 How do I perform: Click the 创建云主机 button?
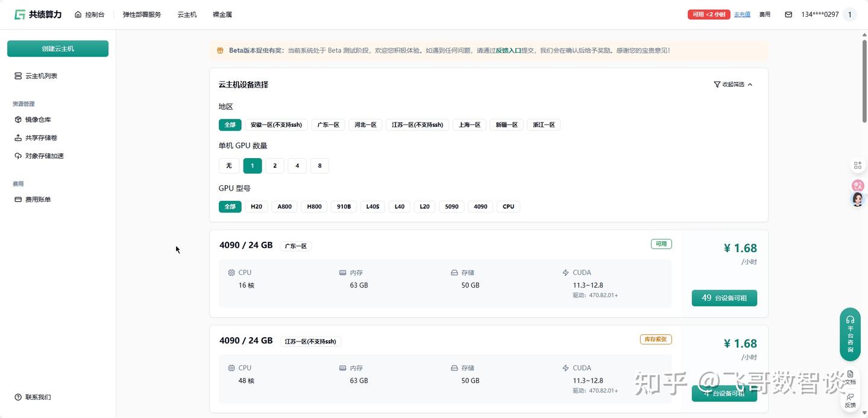tap(58, 49)
